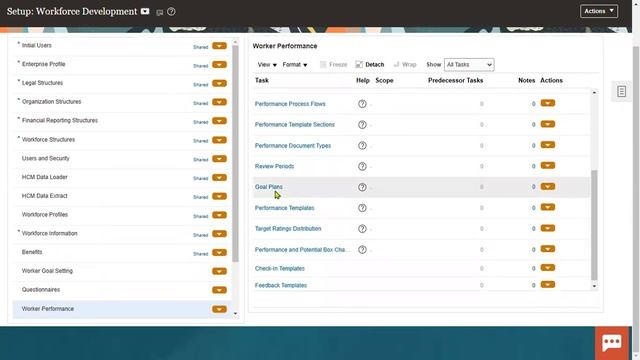This screenshot has width=640, height=360.
Task: Open help for Performance Document Types
Action: pyautogui.click(x=362, y=146)
